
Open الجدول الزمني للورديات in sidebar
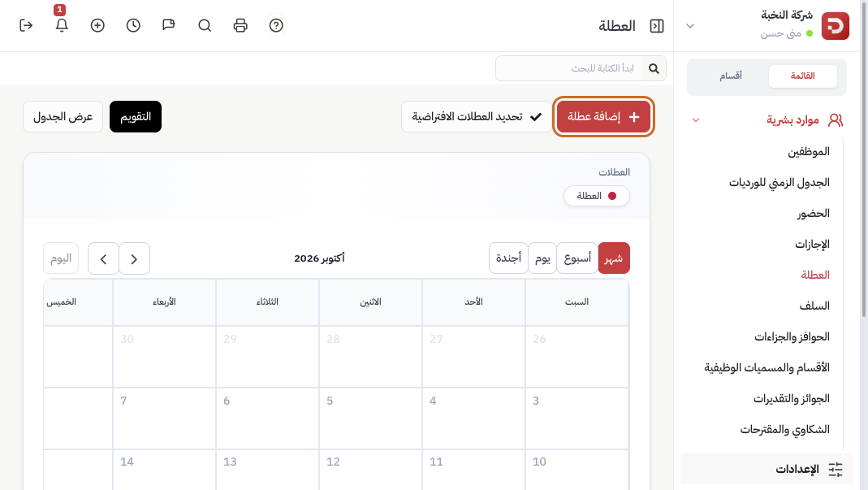pyautogui.click(x=779, y=182)
